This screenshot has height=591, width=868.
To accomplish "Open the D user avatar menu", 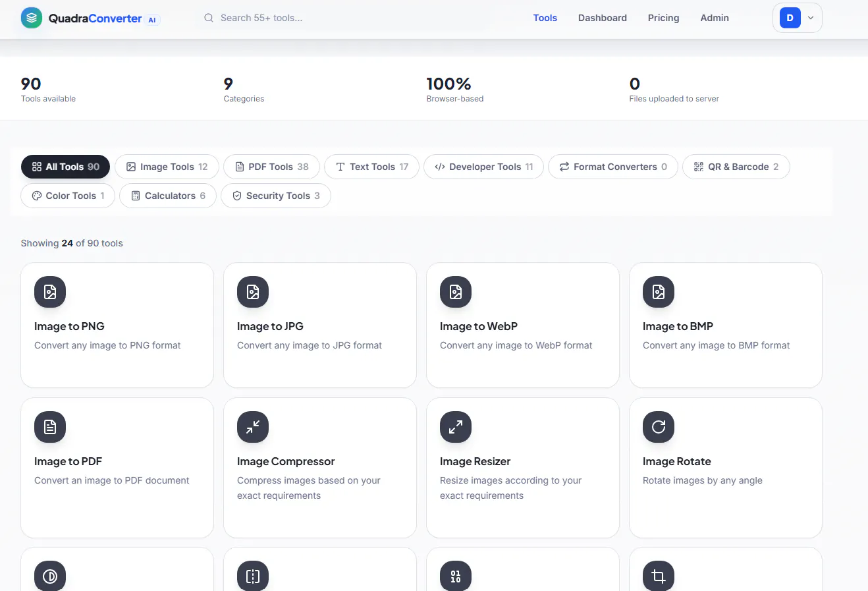I will pos(790,18).
